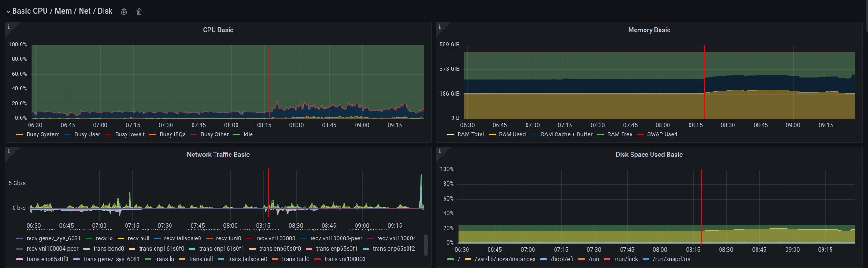
Task: Click the recv tailscale0 legend label
Action: pos(182,238)
